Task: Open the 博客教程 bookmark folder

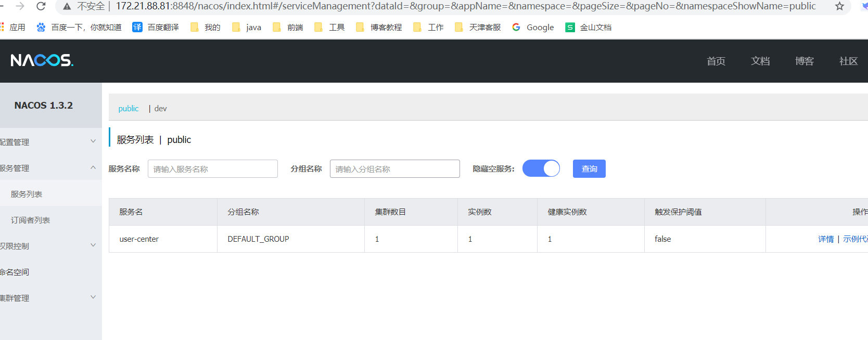Action: 379,27
